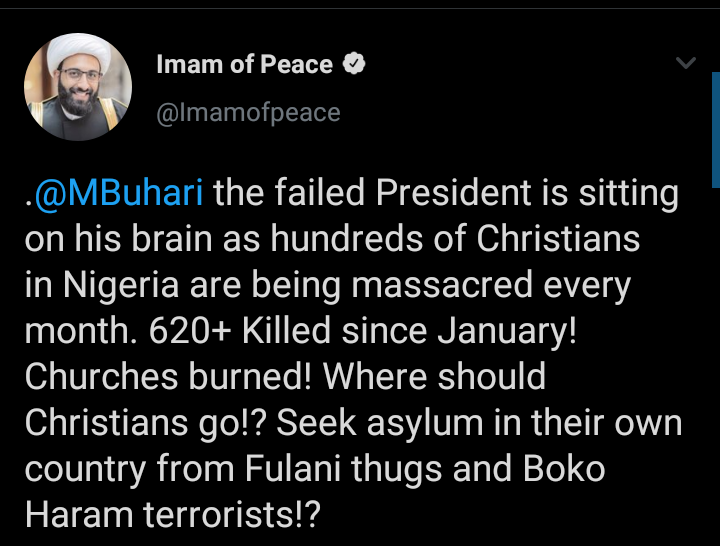This screenshot has width=720, height=546.
Task: Click the text "620+ Killed since January!"
Action: (x=364, y=332)
